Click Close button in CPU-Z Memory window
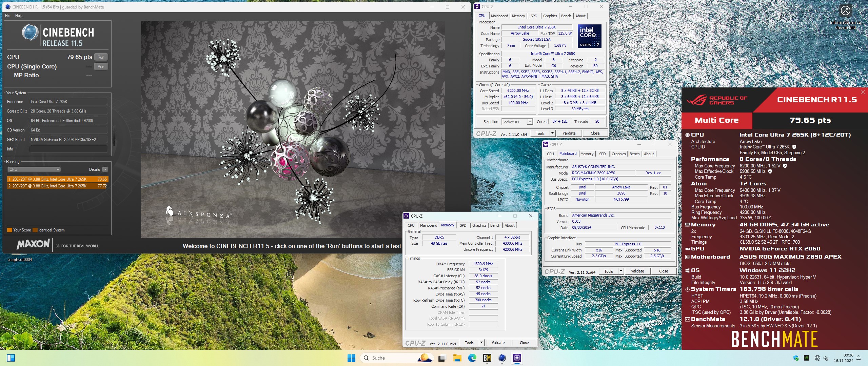The image size is (868, 366). pyautogui.click(x=524, y=343)
